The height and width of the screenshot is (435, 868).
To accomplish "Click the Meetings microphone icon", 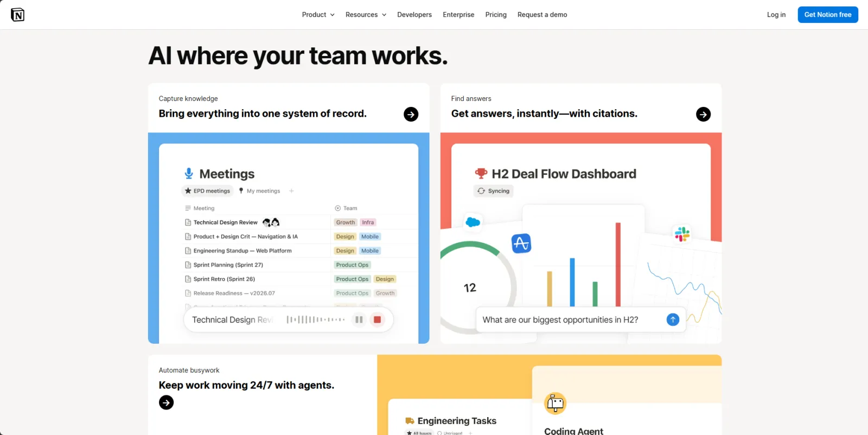I will click(x=188, y=173).
